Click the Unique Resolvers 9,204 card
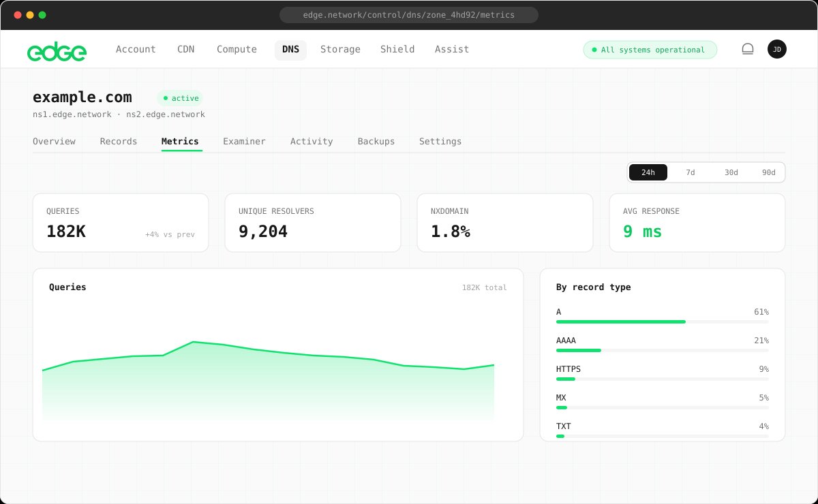Viewport: 818px width, 504px height. pyautogui.click(x=313, y=223)
